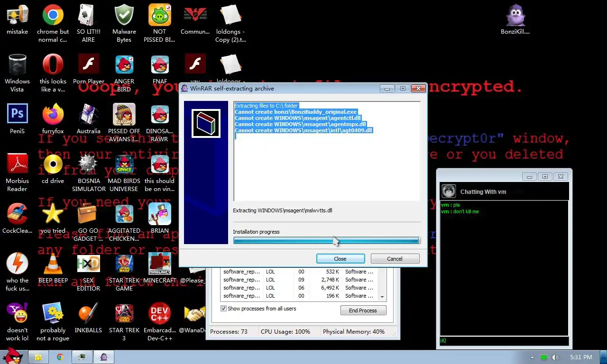Open the loldongs - Copy (2) file
This screenshot has width=607, height=364.
pos(230,24)
